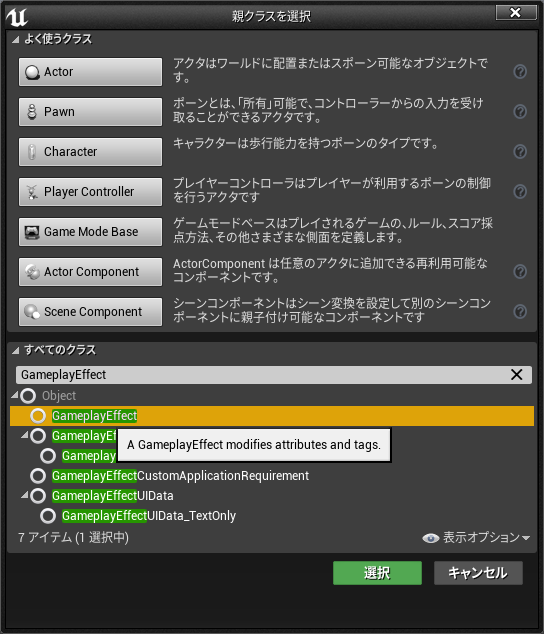Image resolution: width=544 pixels, height=634 pixels.
Task: Open help icon for Actor Component
Action: coord(520,271)
